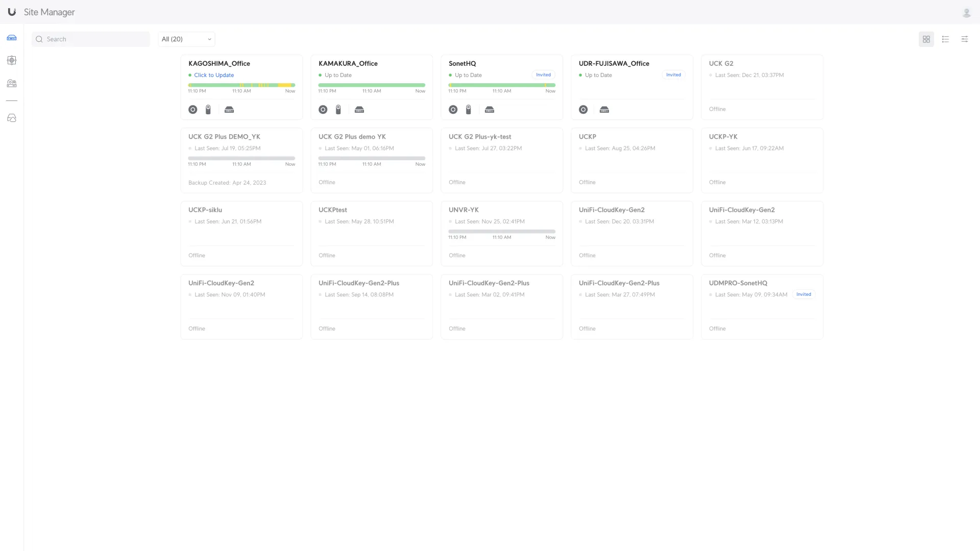Open the globe network icon in sidebar
Screen dimensions: 980x551
click(12, 60)
